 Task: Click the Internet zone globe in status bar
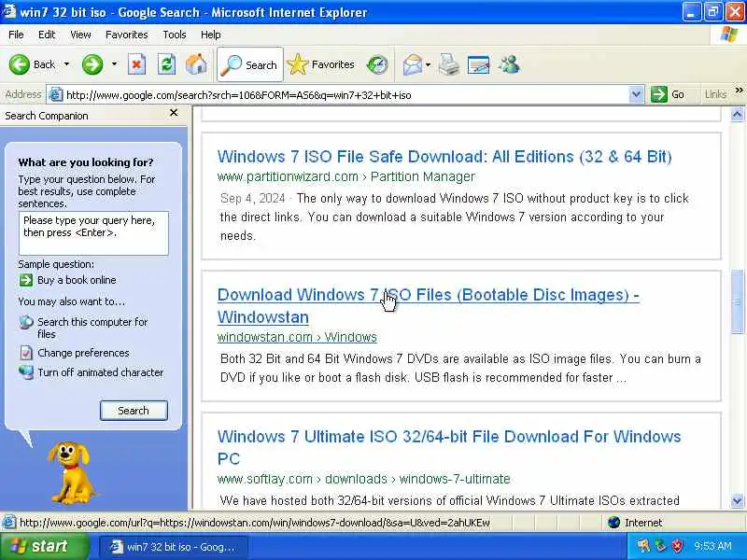click(x=614, y=523)
